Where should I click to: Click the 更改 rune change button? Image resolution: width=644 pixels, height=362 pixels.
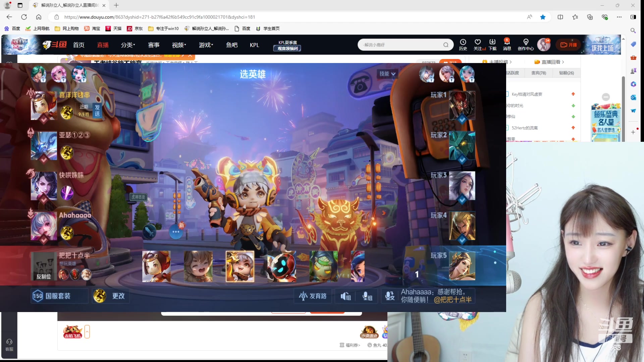pos(110,296)
